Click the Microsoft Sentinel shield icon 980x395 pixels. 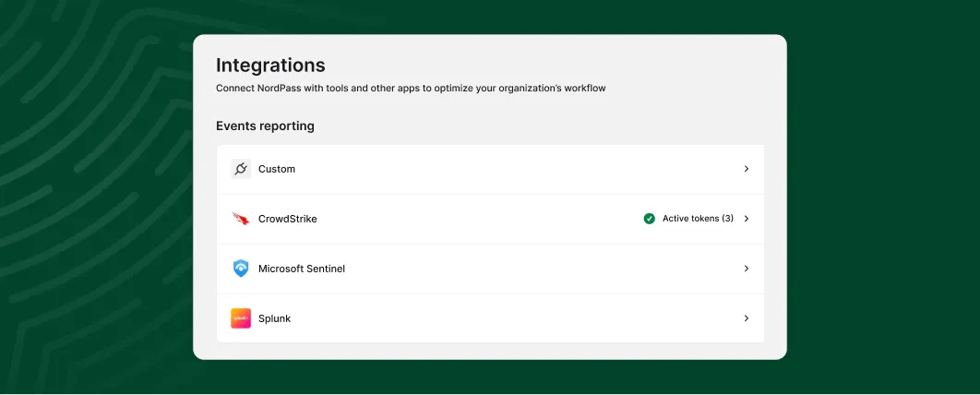pos(241,269)
